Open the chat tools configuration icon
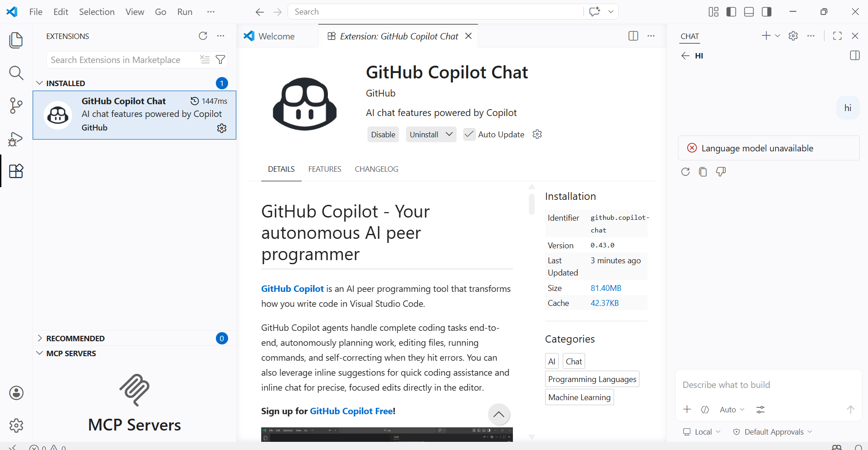The width and height of the screenshot is (868, 450). [x=761, y=410]
